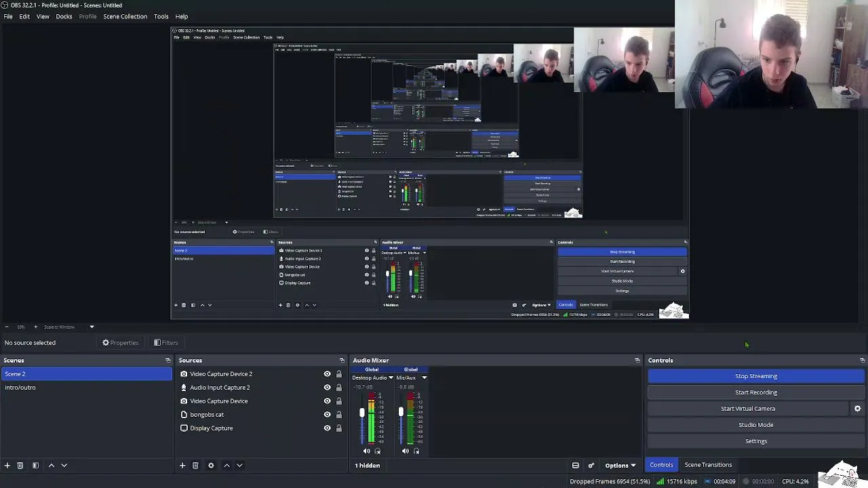Remove the selected source with the trash icon
Viewport: 868px width, 488px height.
pos(195,466)
